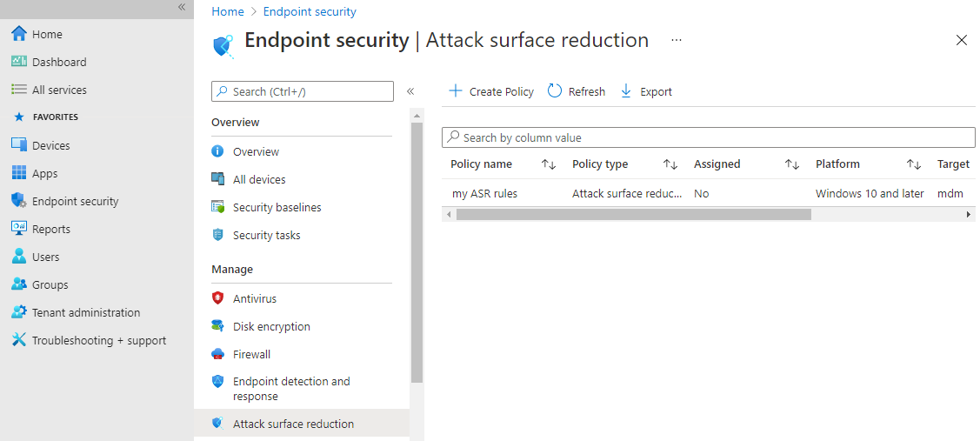
Task: Sort the table by Platform column
Action: [x=913, y=164]
